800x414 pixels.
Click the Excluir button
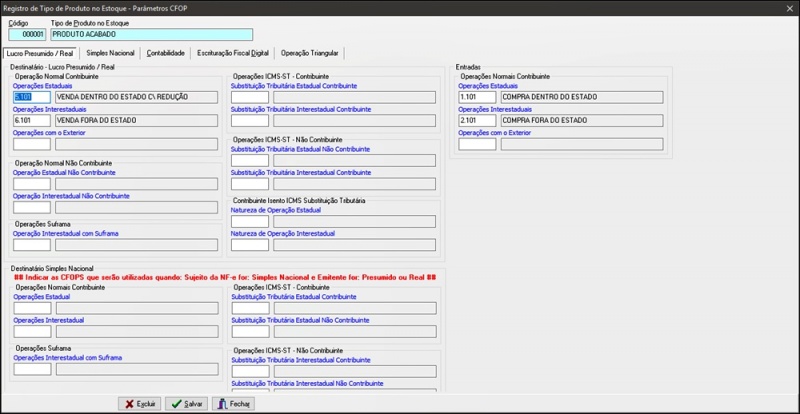140,403
